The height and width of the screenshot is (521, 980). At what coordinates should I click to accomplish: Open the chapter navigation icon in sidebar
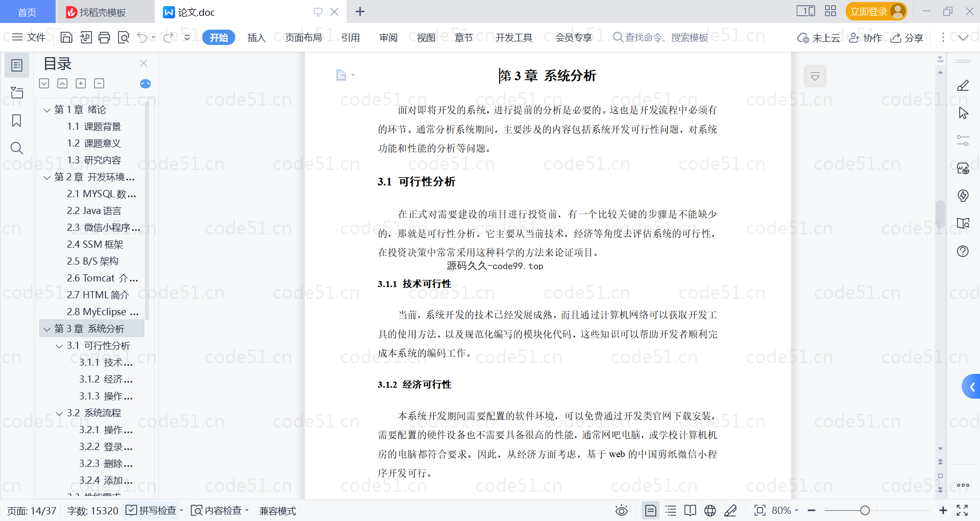17,92
